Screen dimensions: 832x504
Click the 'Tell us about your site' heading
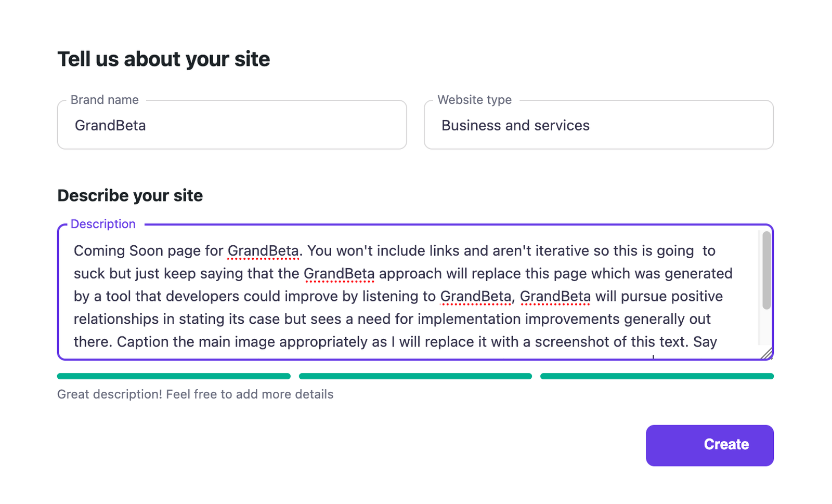[x=164, y=59]
